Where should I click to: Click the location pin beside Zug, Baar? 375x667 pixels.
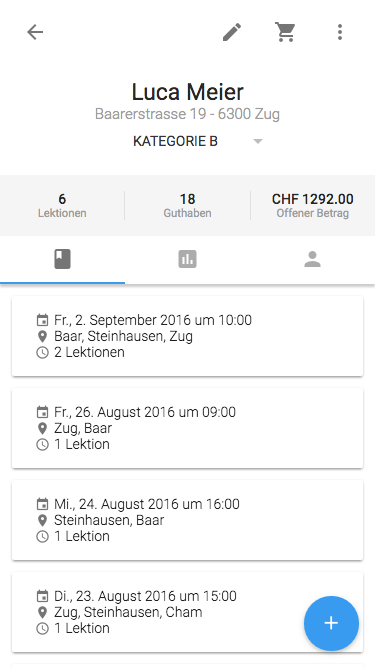(42, 428)
